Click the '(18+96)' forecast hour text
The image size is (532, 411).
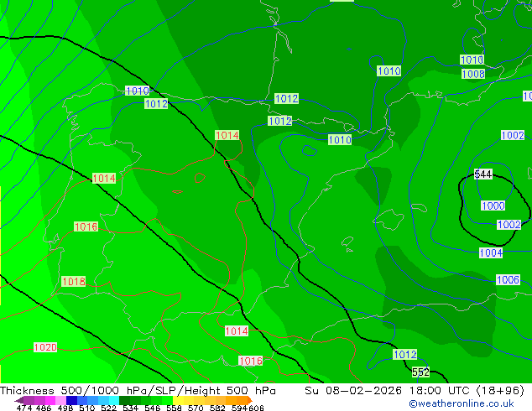(500, 391)
